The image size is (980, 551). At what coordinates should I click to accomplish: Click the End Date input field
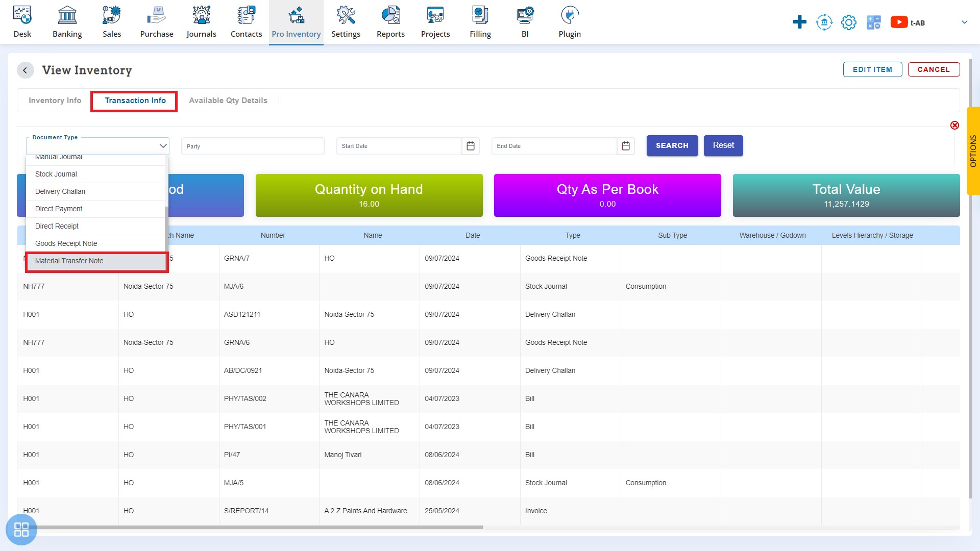pos(552,145)
